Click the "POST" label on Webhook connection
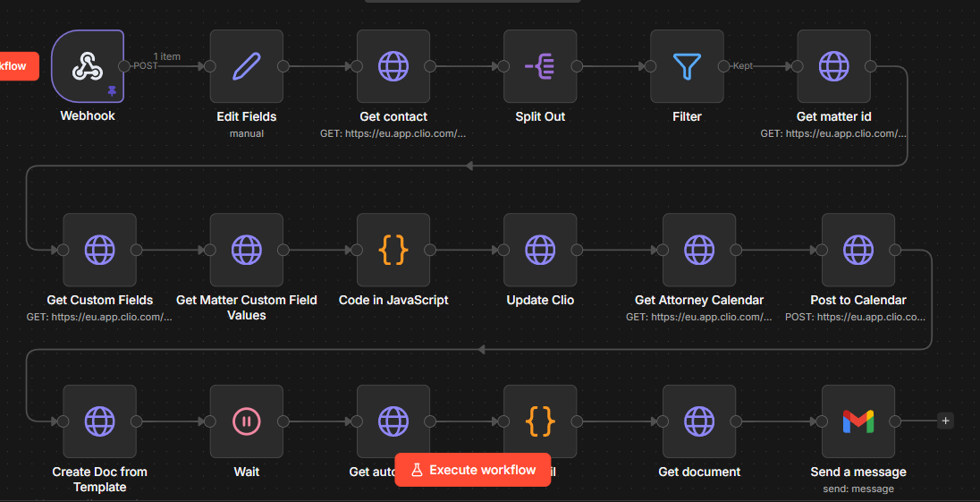The width and height of the screenshot is (980, 502). pos(146,65)
